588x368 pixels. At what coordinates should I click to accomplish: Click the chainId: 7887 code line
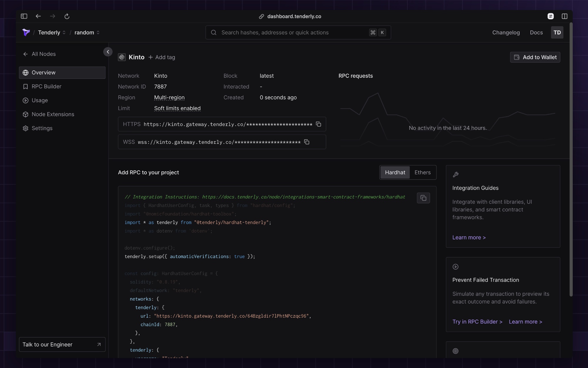[x=159, y=324]
